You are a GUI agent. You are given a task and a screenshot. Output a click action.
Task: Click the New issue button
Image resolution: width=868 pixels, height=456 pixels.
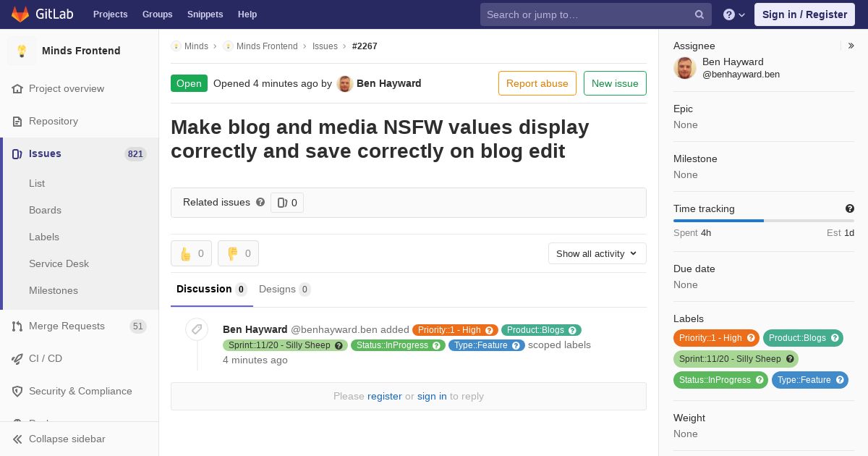tap(615, 83)
